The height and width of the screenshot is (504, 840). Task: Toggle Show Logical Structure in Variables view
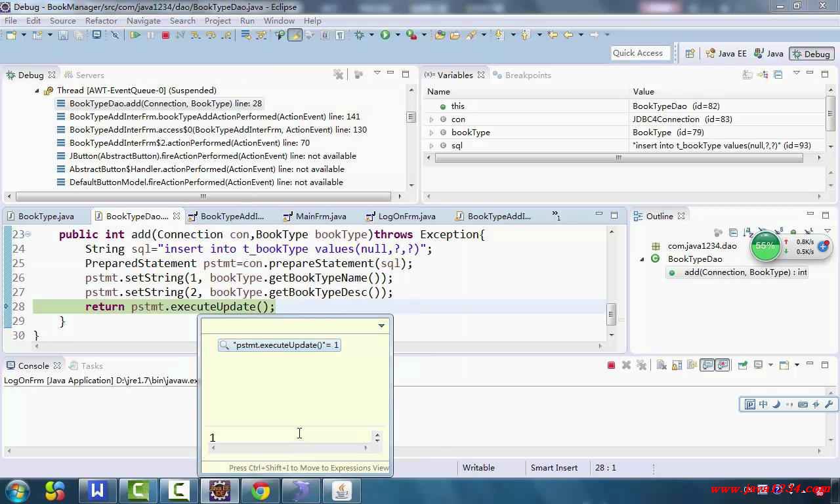763,75
